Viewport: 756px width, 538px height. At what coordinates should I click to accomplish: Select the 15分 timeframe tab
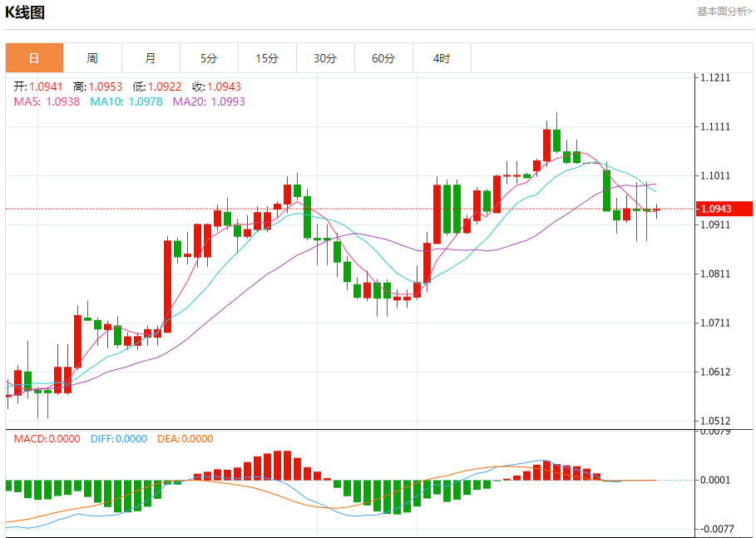pyautogui.click(x=267, y=58)
